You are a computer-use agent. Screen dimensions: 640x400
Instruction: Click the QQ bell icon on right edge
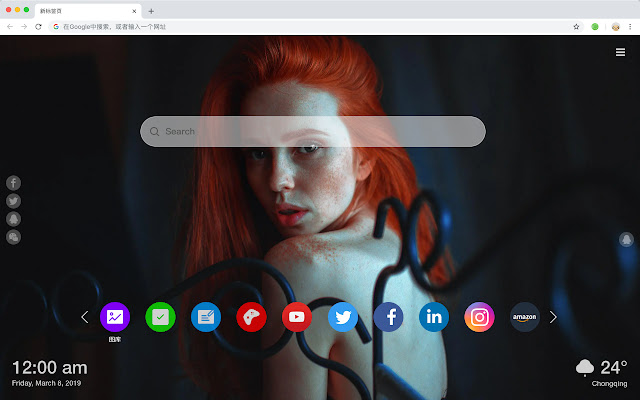[626, 239]
